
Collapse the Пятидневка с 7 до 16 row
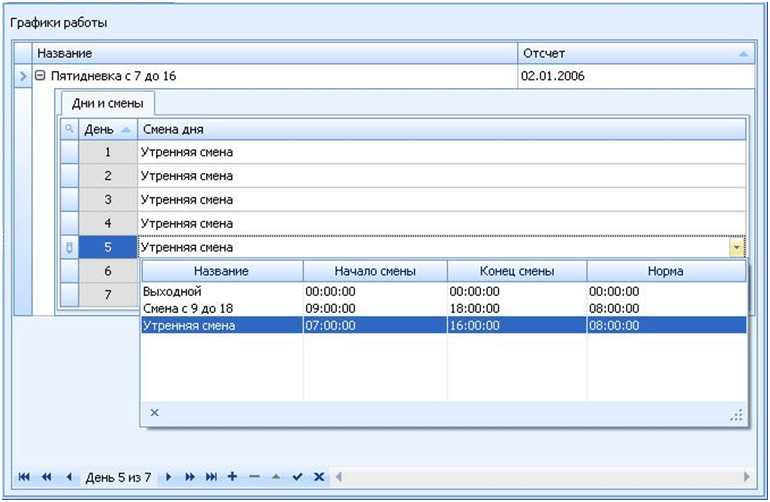coord(41,76)
